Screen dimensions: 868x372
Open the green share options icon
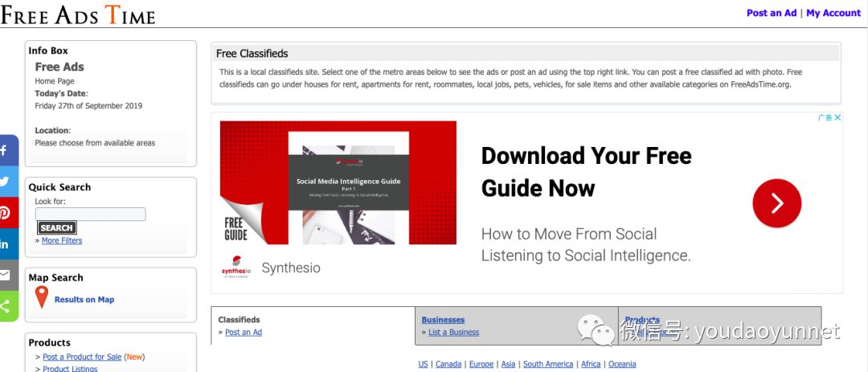[5, 306]
